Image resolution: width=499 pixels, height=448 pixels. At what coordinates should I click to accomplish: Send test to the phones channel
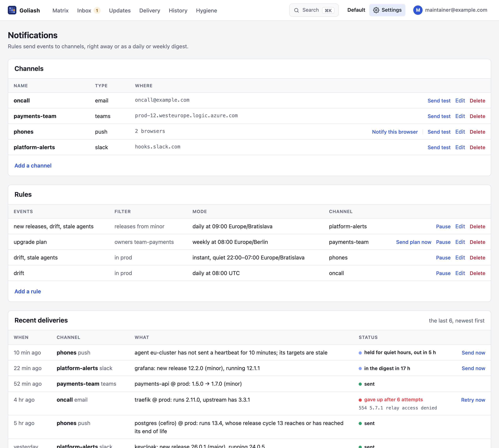click(x=439, y=132)
